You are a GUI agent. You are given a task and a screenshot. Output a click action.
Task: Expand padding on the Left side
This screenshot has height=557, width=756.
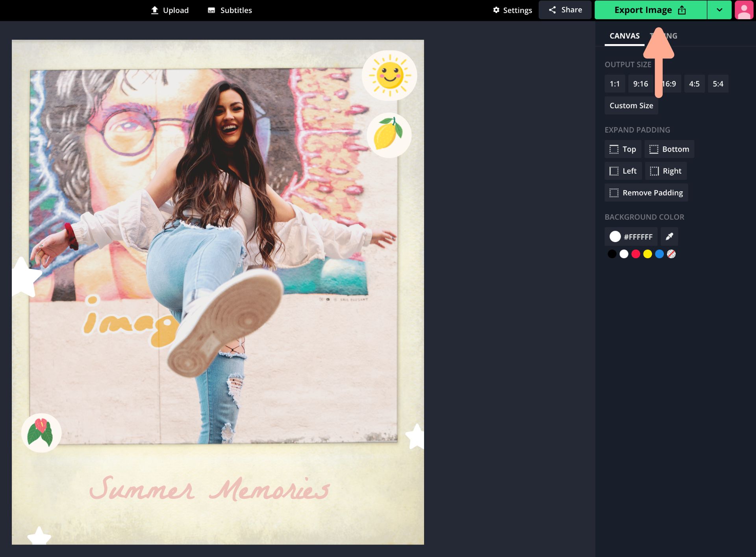click(623, 171)
